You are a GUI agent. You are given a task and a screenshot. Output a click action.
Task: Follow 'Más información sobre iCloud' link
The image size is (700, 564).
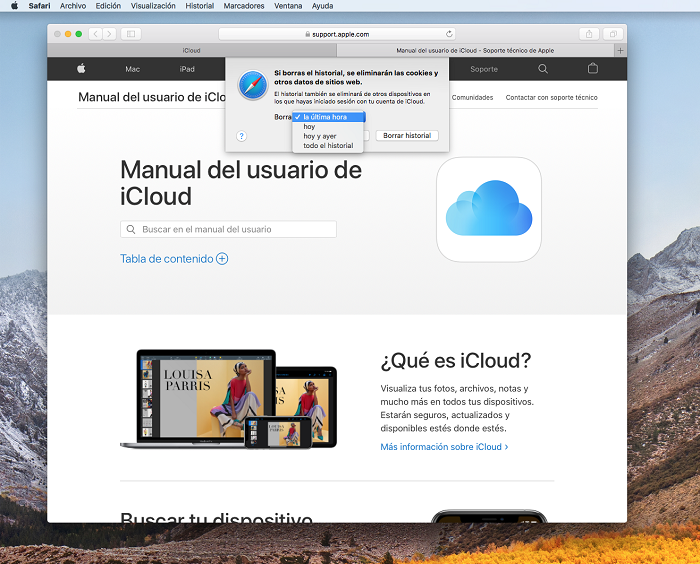click(444, 447)
